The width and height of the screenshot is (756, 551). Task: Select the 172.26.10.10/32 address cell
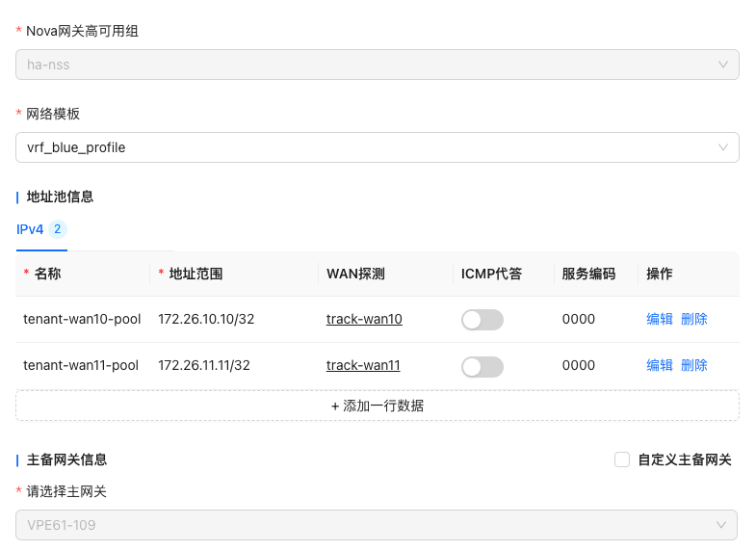[204, 320]
